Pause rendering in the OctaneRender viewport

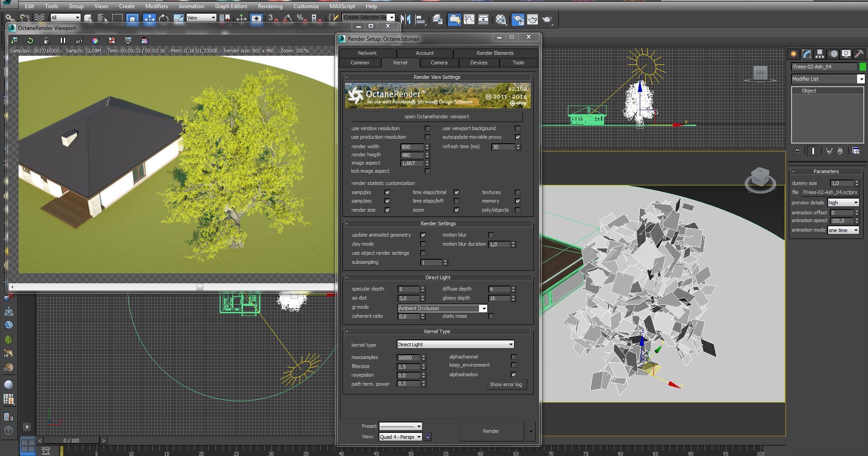63,40
